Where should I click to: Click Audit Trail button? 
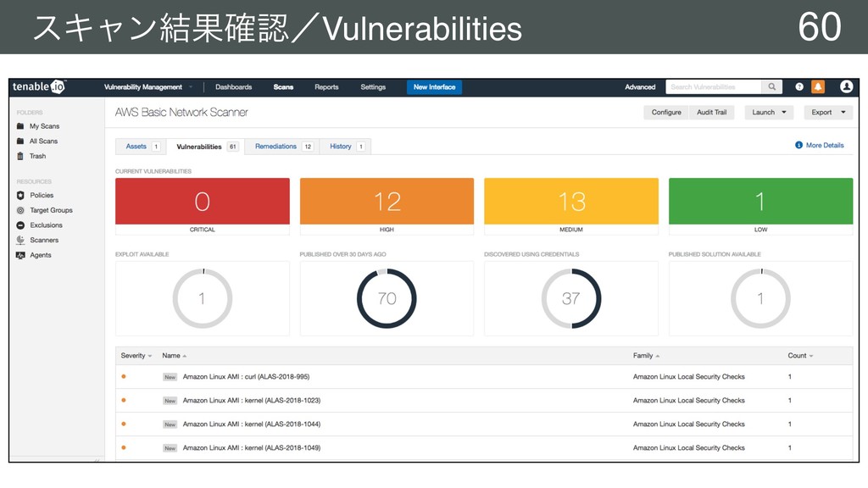coord(712,113)
